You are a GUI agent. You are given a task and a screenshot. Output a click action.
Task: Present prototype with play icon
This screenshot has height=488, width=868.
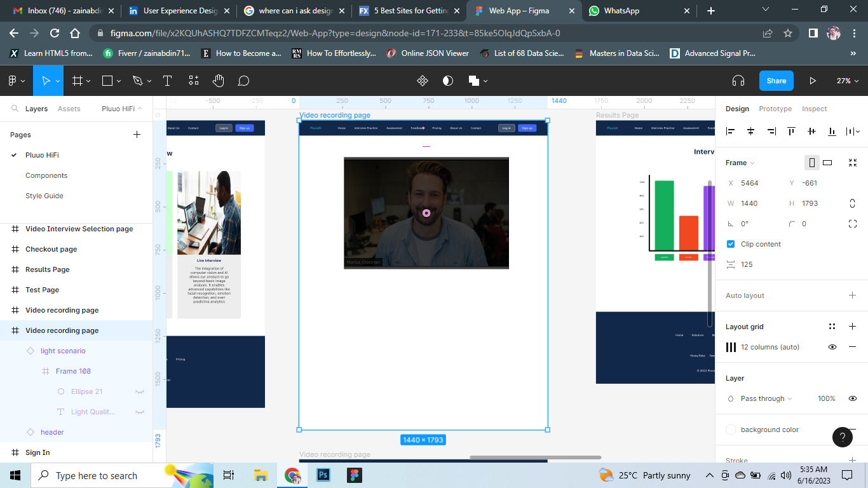[x=812, y=81]
